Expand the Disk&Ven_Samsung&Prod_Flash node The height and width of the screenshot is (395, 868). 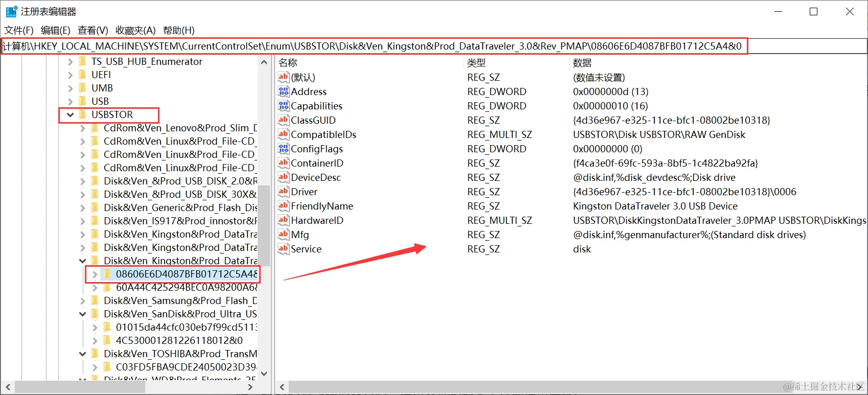point(83,300)
